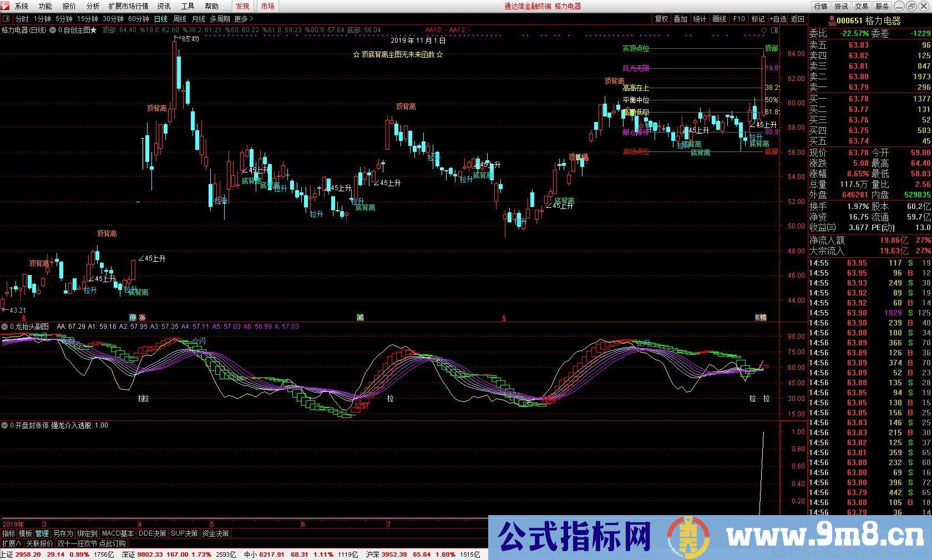Switch to 行情 top-right tab
Image resolution: width=932 pixels, height=560 pixels.
tap(821, 6)
